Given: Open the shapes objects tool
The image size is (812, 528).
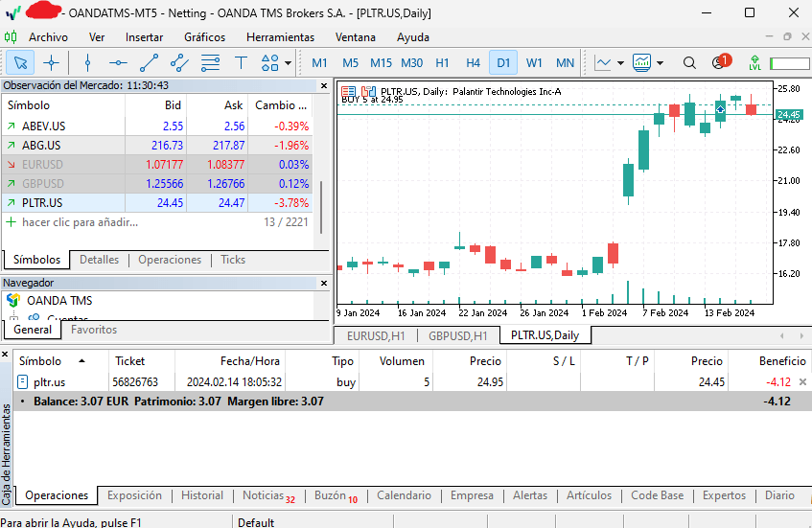Looking at the screenshot, I should click(x=269, y=63).
